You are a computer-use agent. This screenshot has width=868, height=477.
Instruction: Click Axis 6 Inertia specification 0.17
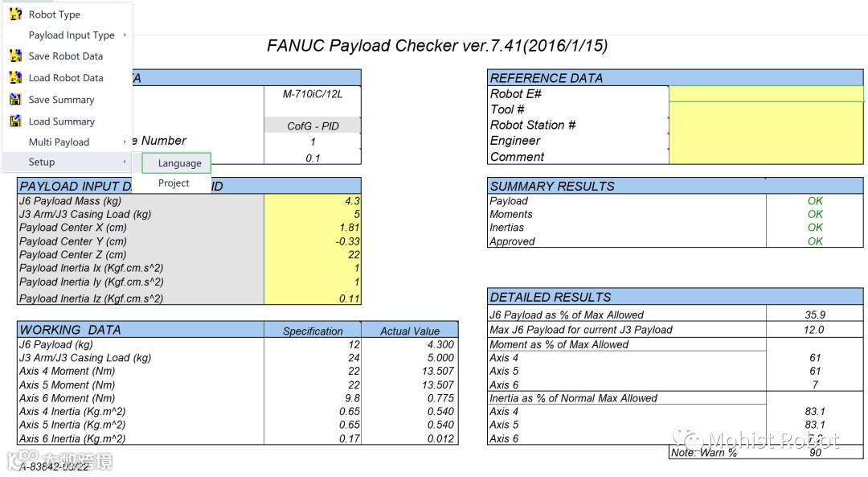(313, 438)
